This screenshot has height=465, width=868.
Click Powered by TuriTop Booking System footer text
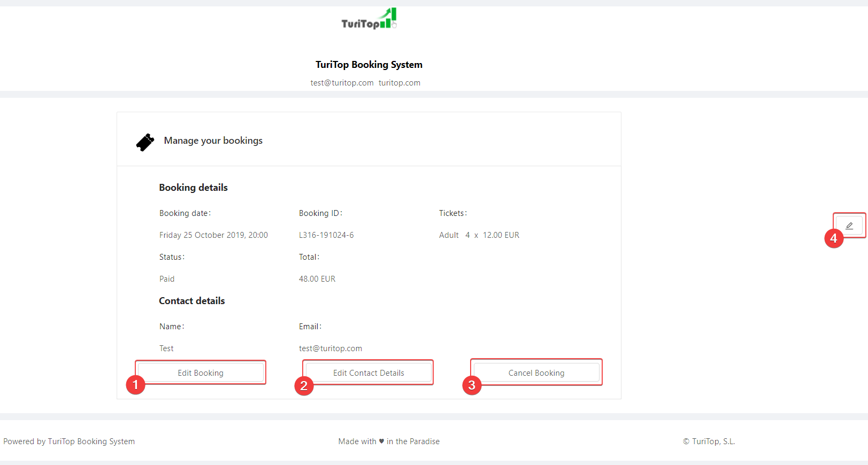69,441
